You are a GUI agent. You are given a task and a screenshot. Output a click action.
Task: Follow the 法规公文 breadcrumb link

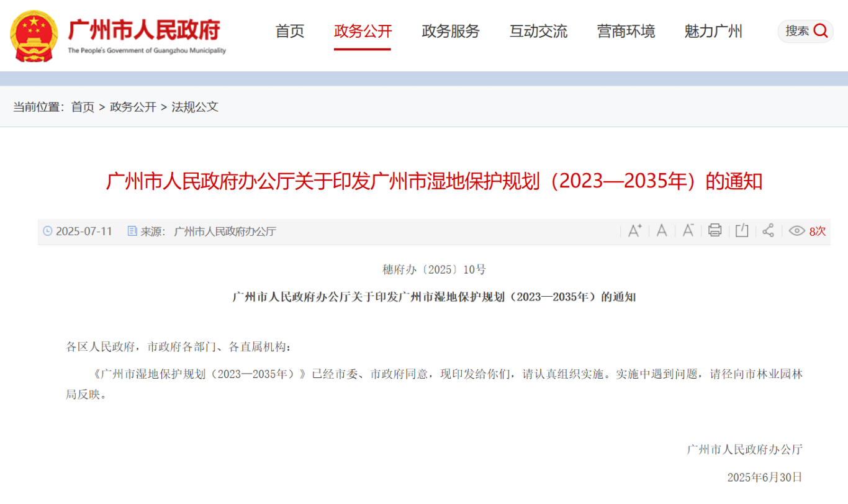pyautogui.click(x=195, y=107)
